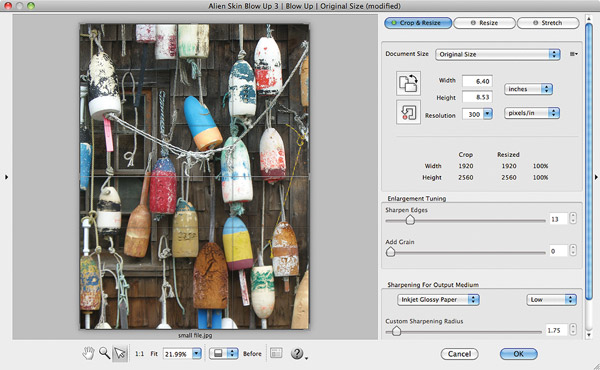
Task: Click the Enlargement Tuning heading
Action: click(x=417, y=198)
